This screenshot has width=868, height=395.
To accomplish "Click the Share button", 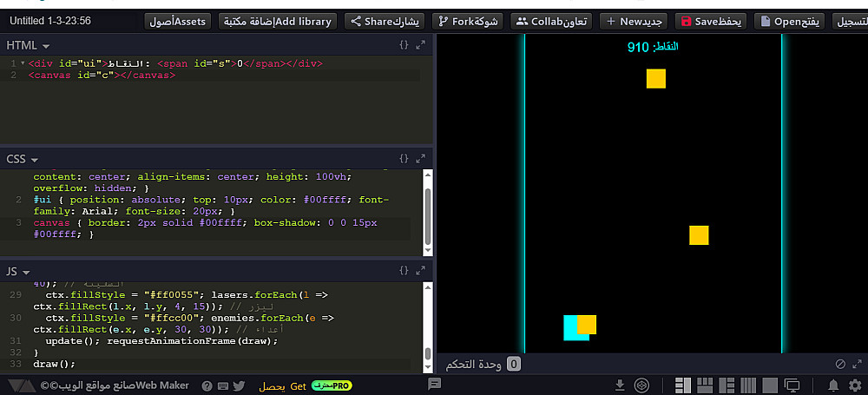I will 385,22.
